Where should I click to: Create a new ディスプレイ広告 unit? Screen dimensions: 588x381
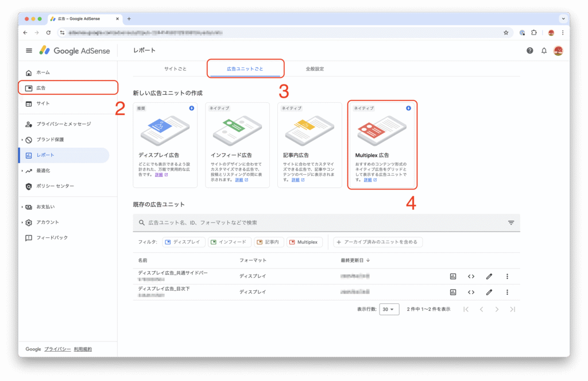pyautogui.click(x=165, y=145)
